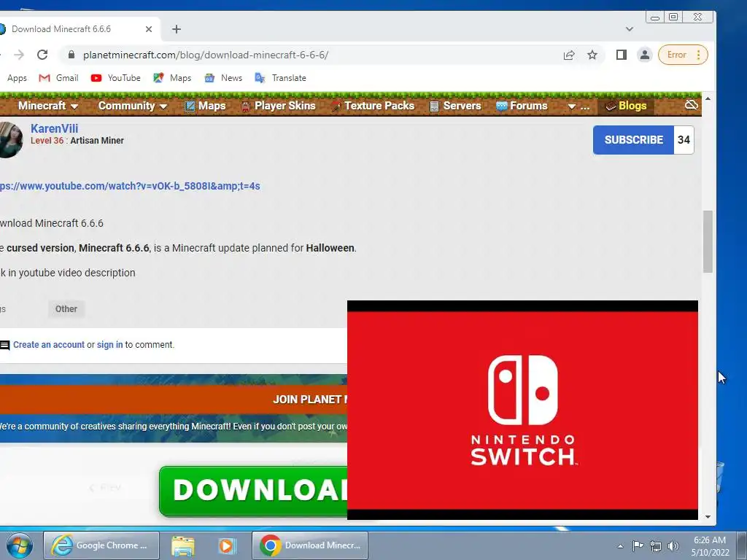Click the scrollbar up arrow
The width and height of the screenshot is (747, 560).
coord(708,98)
